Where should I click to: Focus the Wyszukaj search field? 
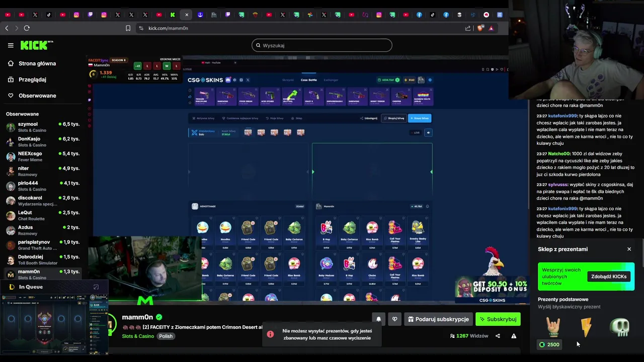pos(322,45)
